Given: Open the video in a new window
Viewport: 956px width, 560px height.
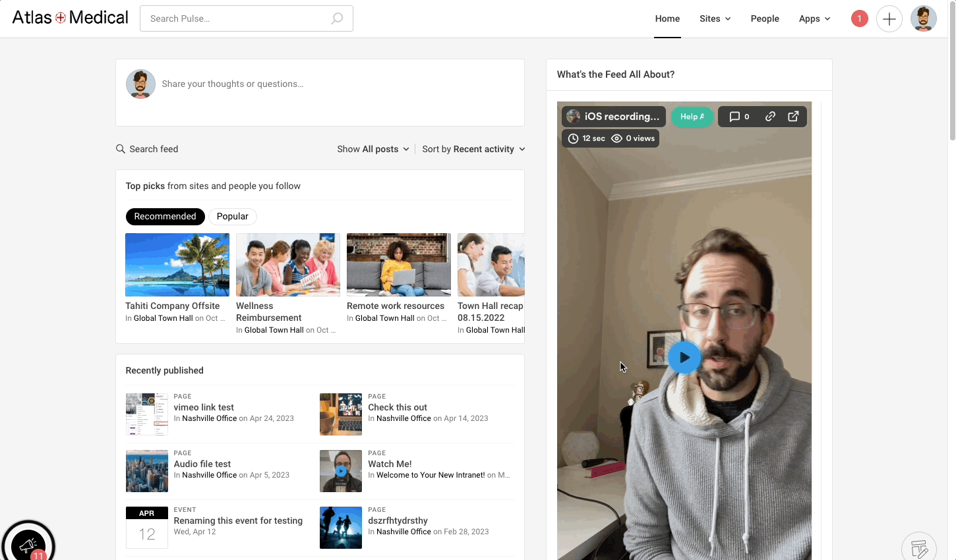Looking at the screenshot, I should [792, 117].
